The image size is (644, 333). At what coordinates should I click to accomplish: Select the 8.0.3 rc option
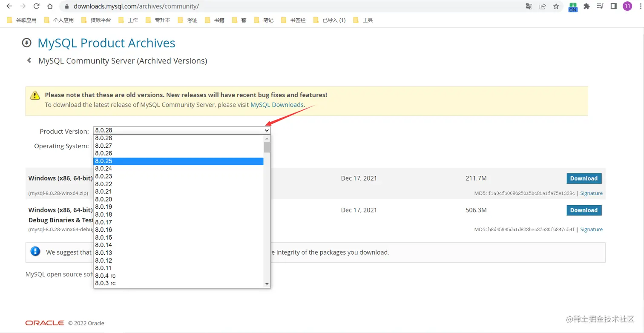click(178, 283)
